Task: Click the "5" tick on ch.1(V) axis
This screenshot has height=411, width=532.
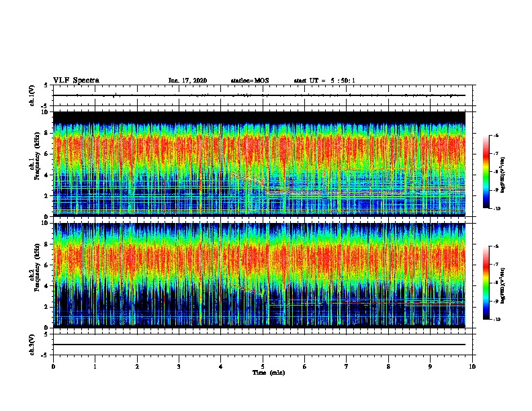Action: (x=46, y=85)
